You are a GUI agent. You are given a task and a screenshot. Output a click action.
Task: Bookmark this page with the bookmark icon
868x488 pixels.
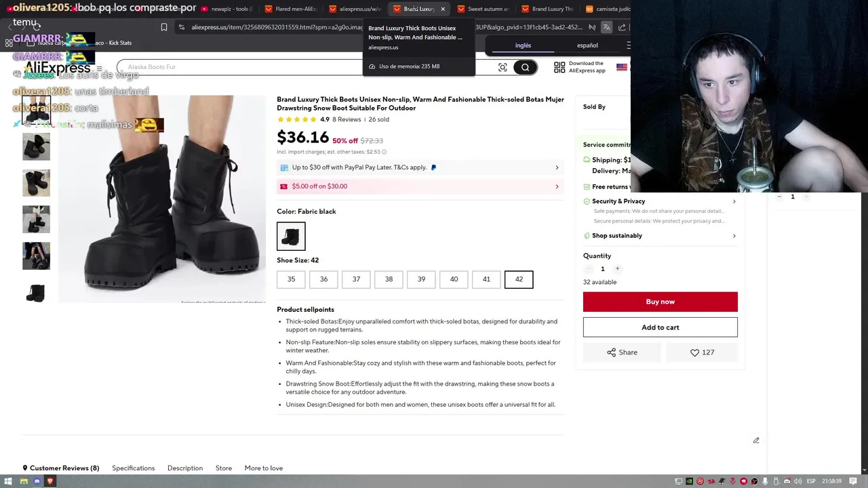pyautogui.click(x=163, y=27)
